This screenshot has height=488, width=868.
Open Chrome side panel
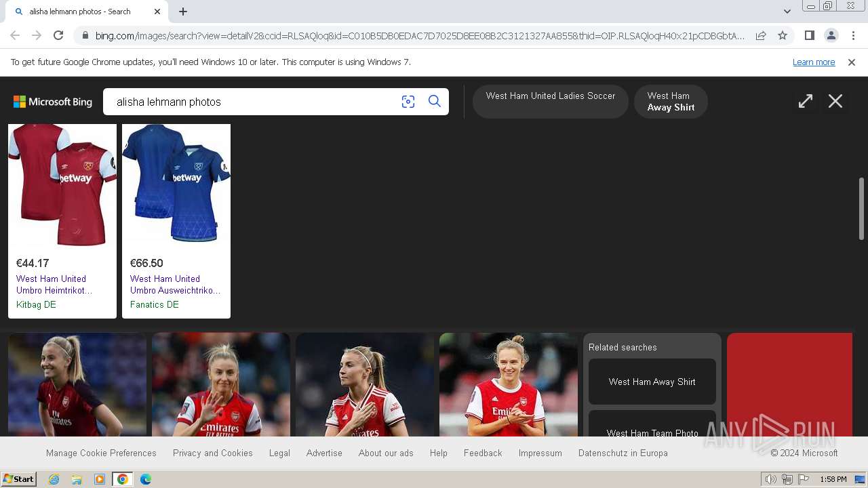coord(809,35)
